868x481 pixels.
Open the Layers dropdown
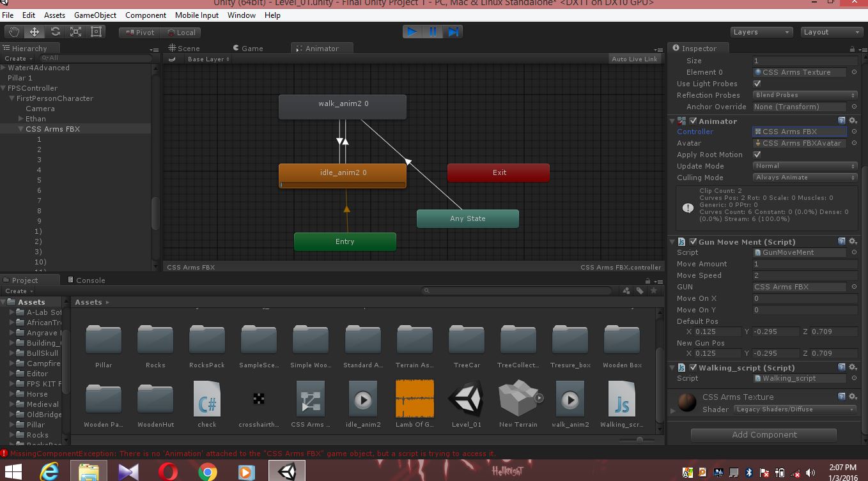(761, 32)
